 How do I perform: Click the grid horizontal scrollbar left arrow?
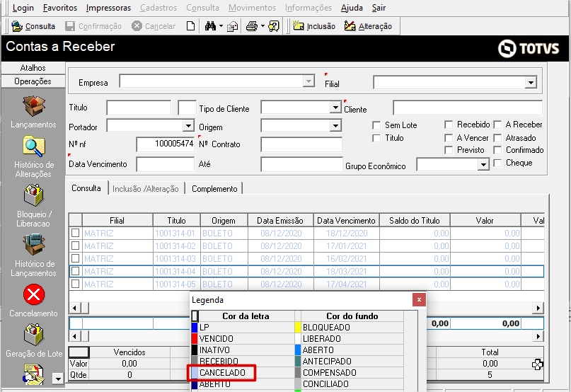(75, 308)
